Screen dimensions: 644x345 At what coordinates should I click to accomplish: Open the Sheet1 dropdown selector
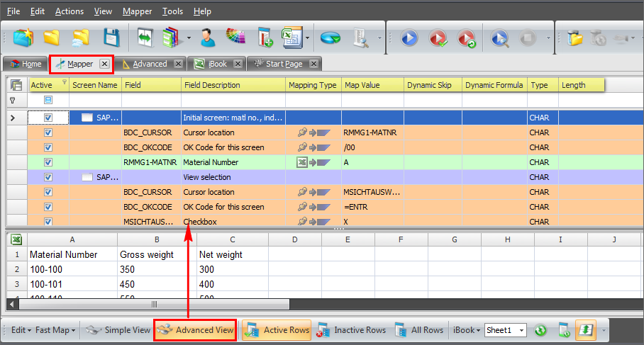coord(522,330)
